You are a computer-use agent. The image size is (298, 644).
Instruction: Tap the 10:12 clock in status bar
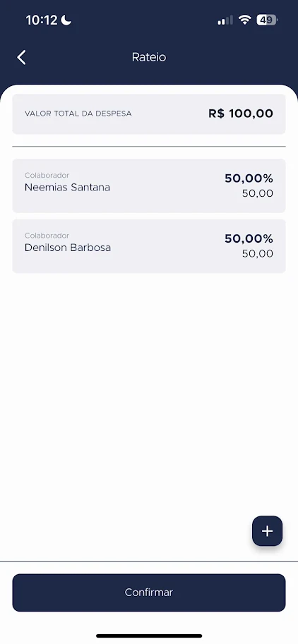pos(42,20)
